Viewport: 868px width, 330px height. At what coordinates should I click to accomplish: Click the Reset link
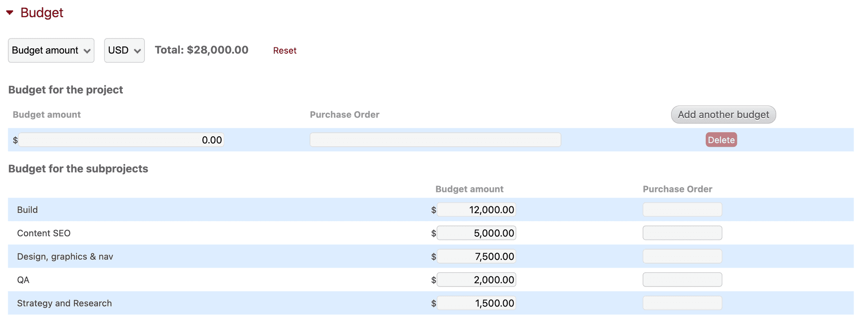284,51
